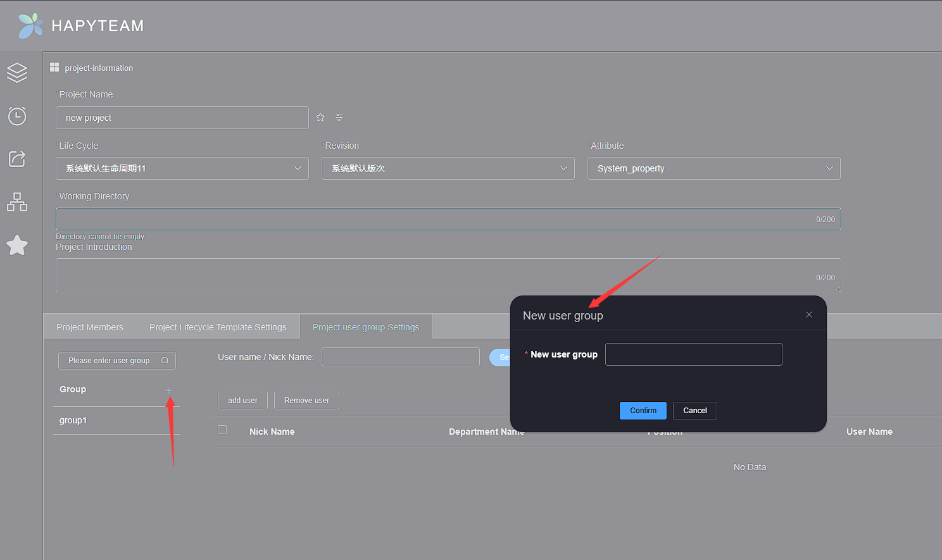Screen dimensions: 942x560
Task: Click the add user button
Action: 242,401
